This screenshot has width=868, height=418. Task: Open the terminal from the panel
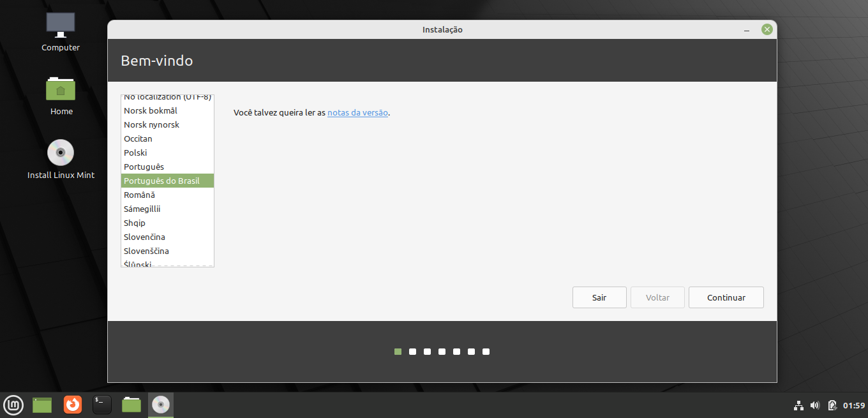coord(102,405)
